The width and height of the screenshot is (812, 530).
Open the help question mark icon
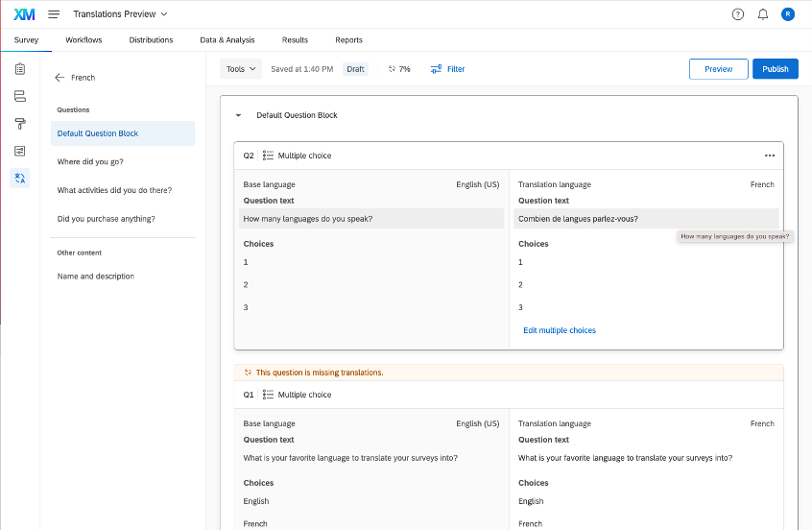point(738,14)
